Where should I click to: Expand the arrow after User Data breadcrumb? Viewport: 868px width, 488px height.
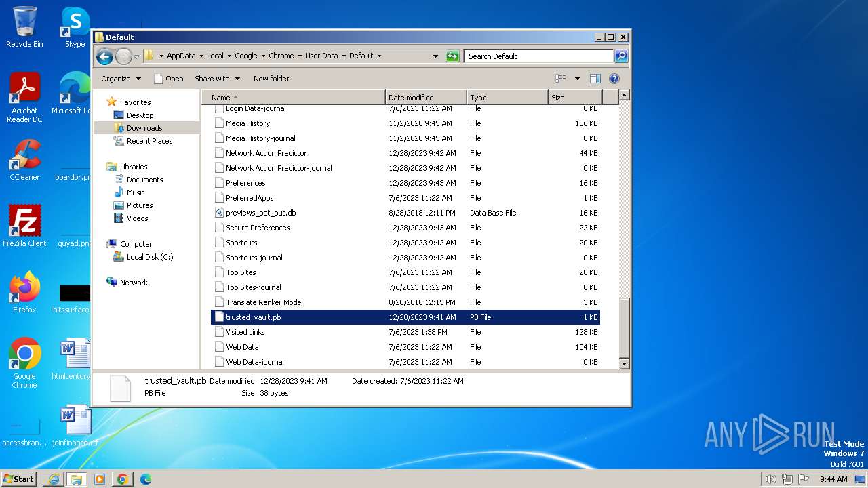pos(344,56)
